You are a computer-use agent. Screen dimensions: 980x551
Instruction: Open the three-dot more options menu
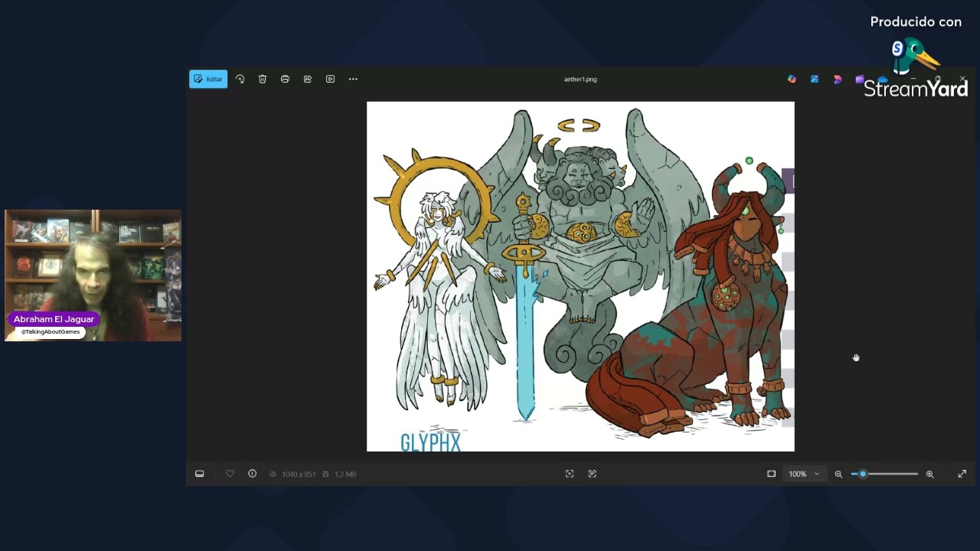[353, 79]
